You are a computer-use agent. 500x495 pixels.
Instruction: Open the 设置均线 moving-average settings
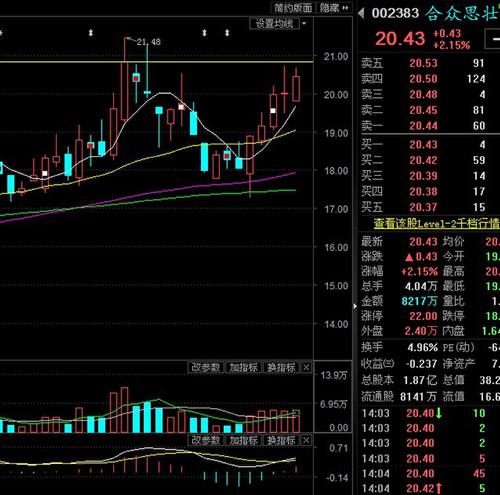click(274, 24)
